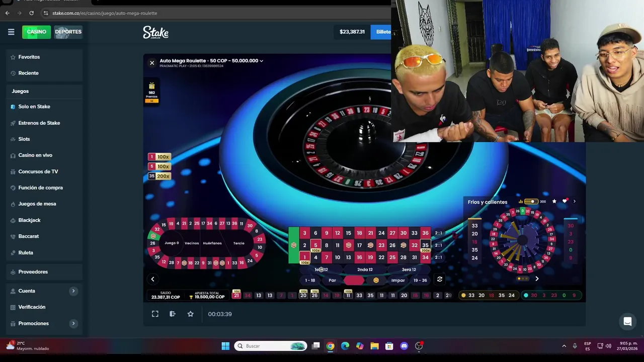This screenshot has width=644, height=362.
Task: Open statistics bar chart icon
Action: tap(521, 202)
